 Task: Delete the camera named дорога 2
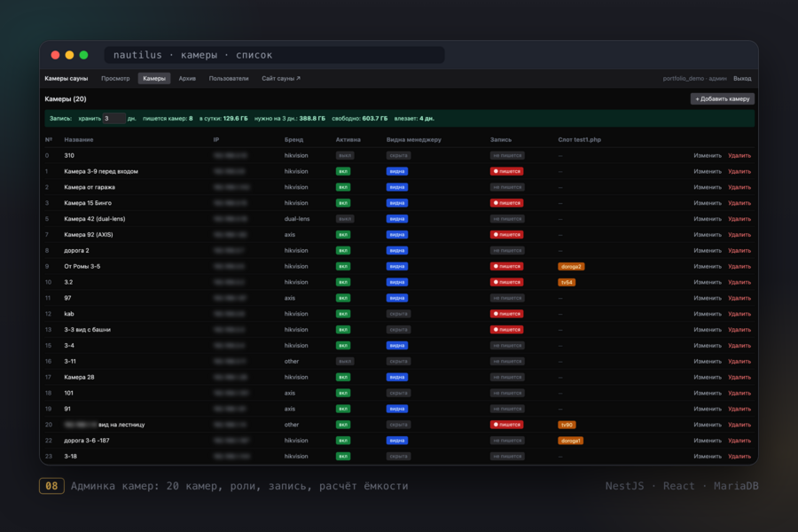(739, 250)
